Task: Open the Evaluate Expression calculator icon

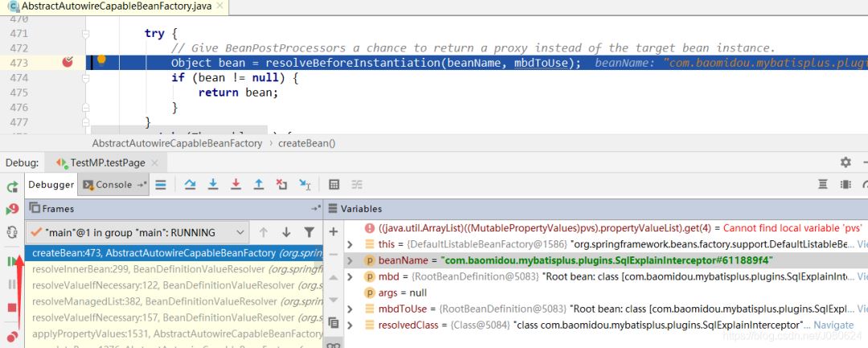Action: (334, 184)
